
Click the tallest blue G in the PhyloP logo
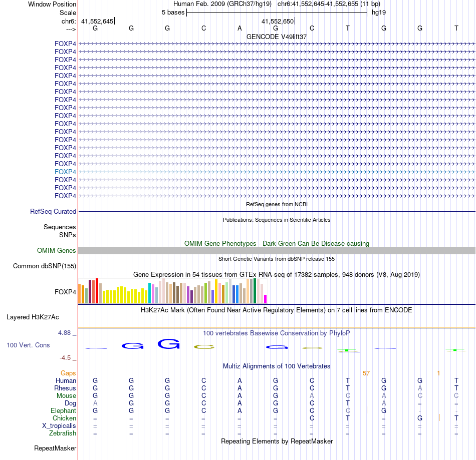click(169, 344)
